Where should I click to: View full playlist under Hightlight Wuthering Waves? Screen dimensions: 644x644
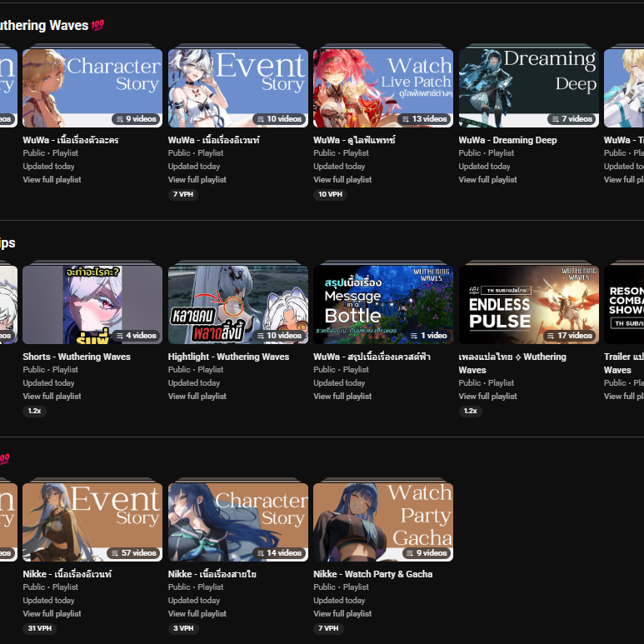pos(197,396)
